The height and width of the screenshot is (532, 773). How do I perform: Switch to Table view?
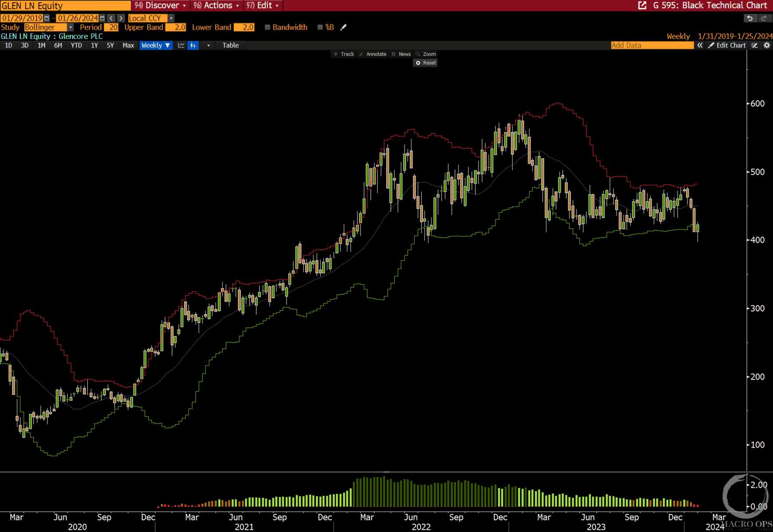click(231, 45)
